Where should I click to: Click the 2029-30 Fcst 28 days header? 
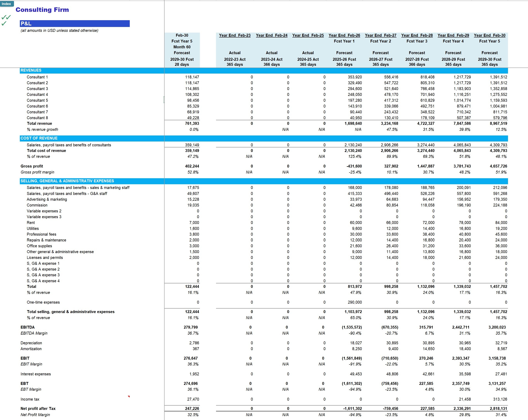pyautogui.click(x=182, y=62)
